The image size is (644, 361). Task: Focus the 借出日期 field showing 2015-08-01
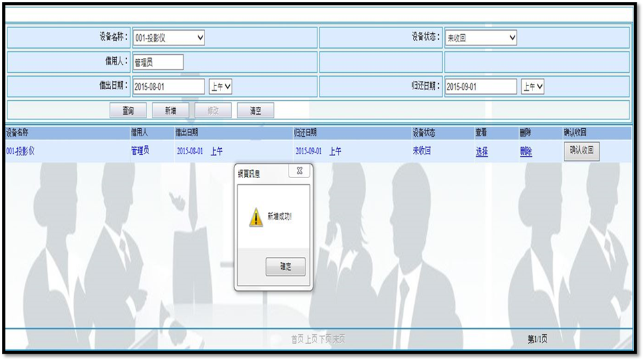[x=168, y=87]
